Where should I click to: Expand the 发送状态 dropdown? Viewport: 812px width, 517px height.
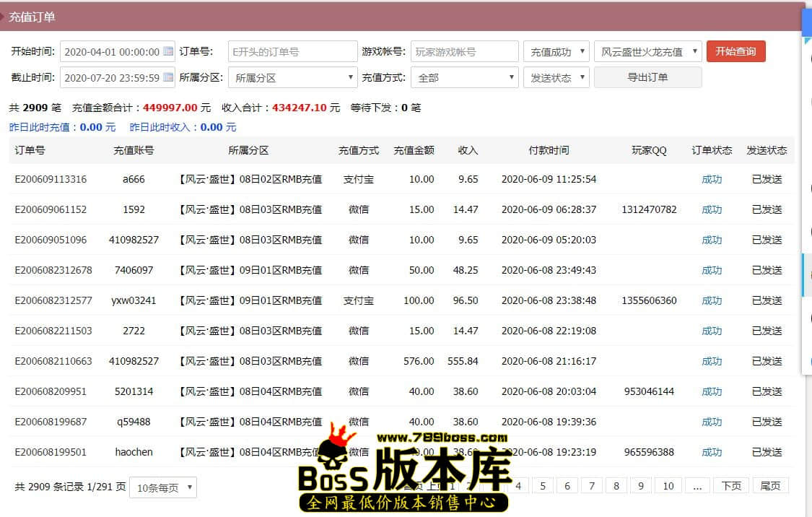pos(556,77)
